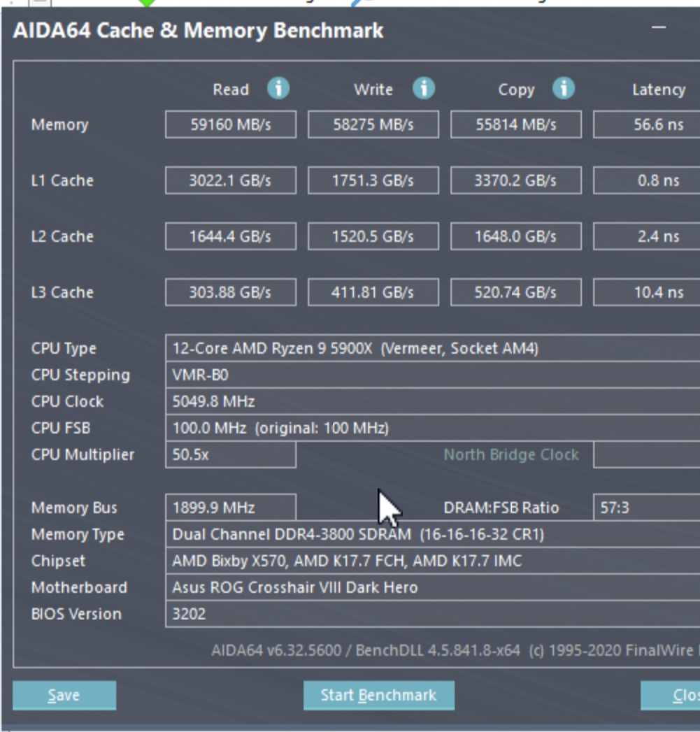Select L2 Cache read value 1644.4 GB/s

click(231, 236)
